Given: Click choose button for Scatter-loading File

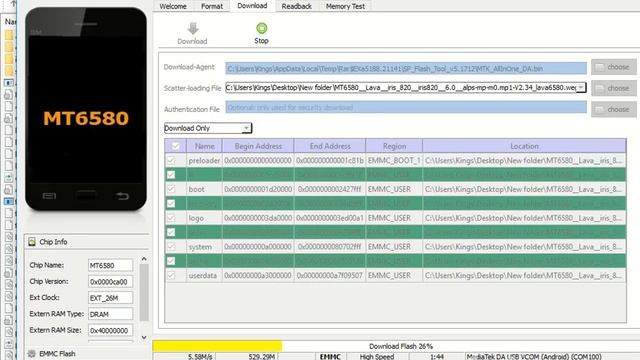Looking at the screenshot, I should pos(614,88).
